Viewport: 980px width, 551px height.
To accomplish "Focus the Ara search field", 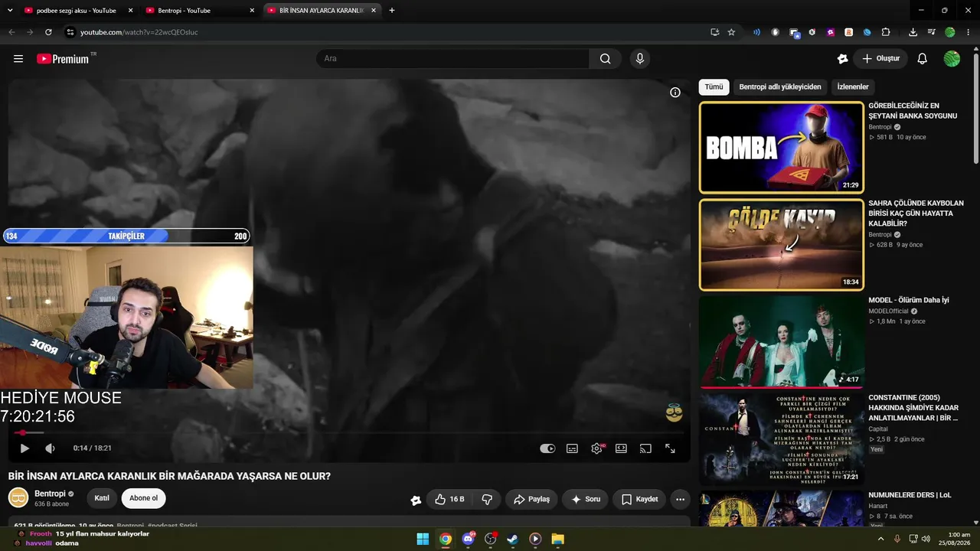I will pyautogui.click(x=452, y=59).
